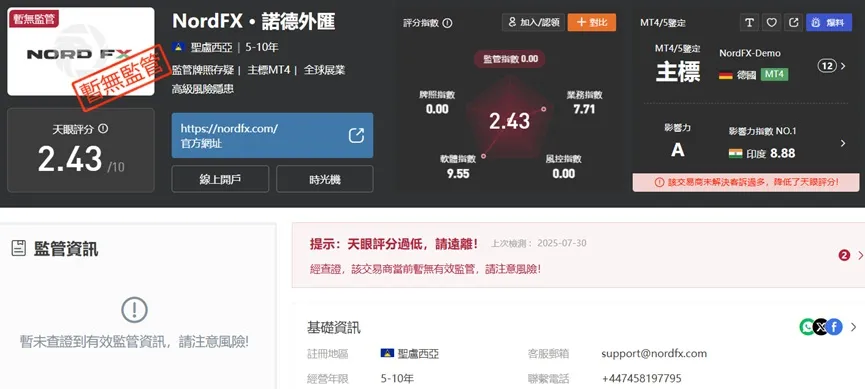This screenshot has width=865, height=389.
Task: Click the NordFX logo thumbnail
Action: pos(81,51)
